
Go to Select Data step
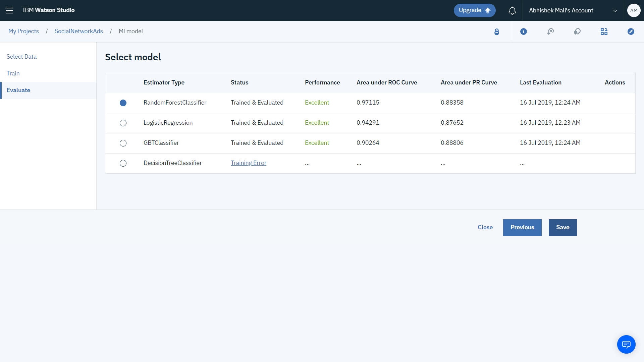(21, 57)
